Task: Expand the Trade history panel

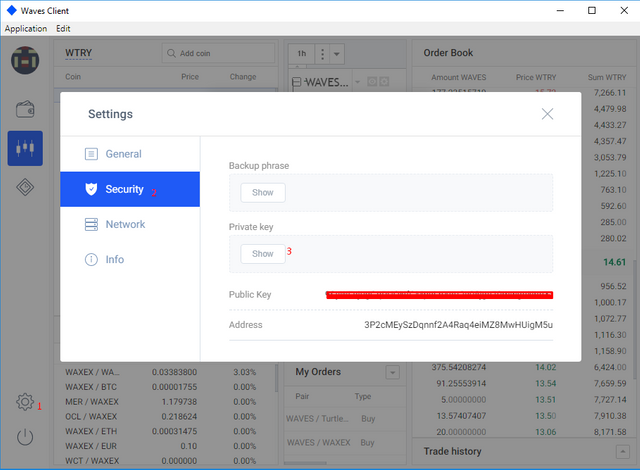Action: 622,451
